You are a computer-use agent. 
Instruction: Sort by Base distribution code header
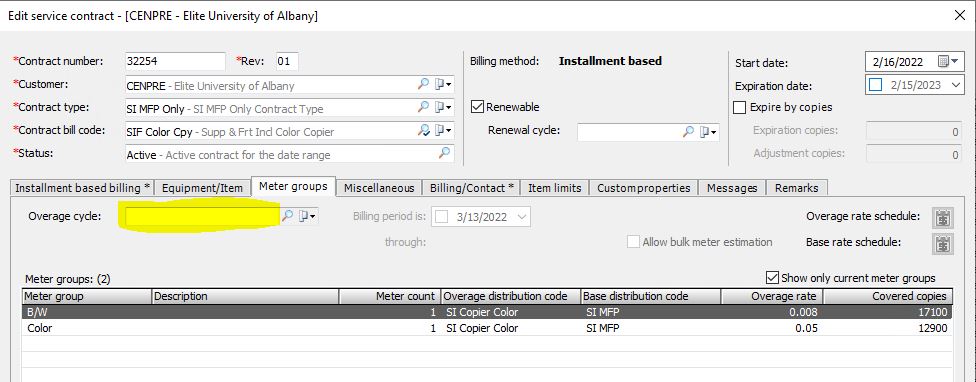(650, 296)
